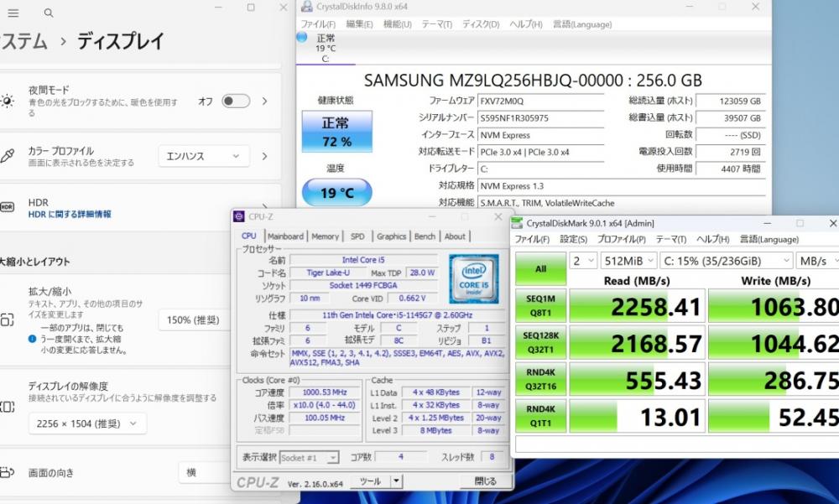Open CrystalDiskInfo 編集(E) menu
The height and width of the screenshot is (504, 839).
click(x=360, y=24)
